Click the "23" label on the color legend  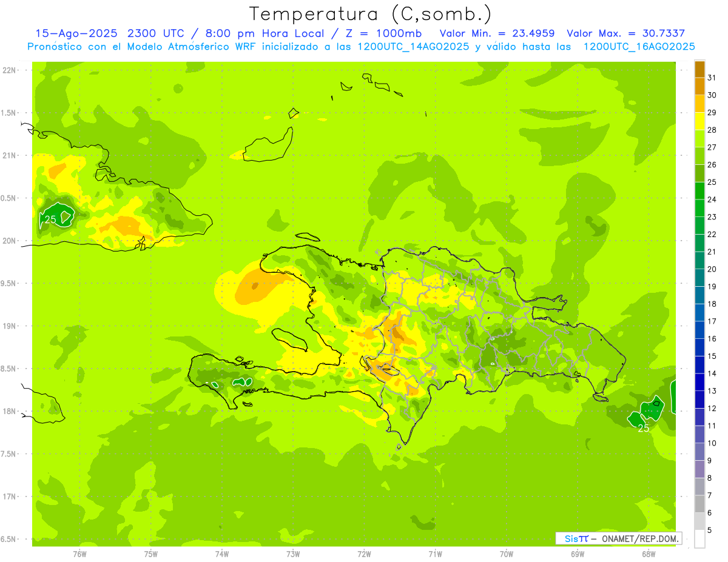[712, 217]
